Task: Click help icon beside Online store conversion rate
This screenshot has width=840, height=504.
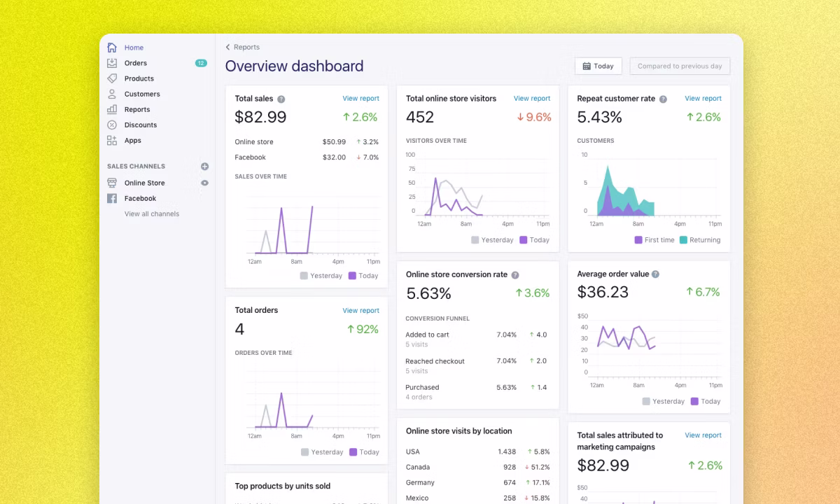Action: pyautogui.click(x=515, y=275)
